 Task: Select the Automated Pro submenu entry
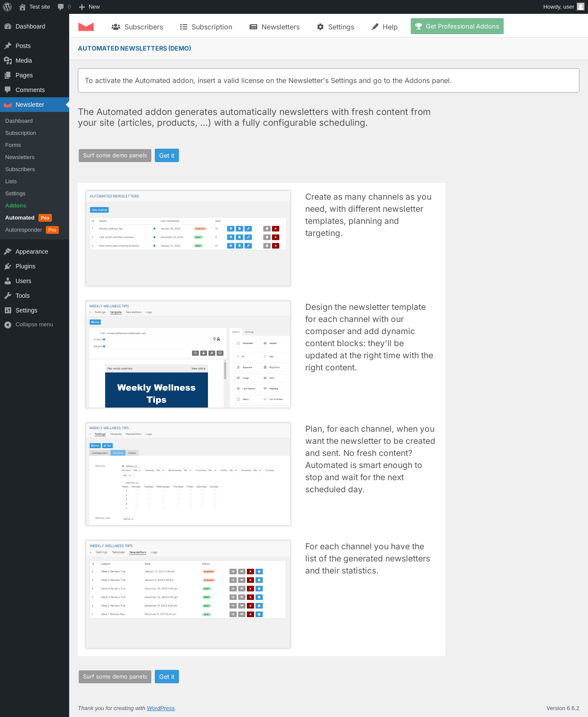tap(29, 218)
